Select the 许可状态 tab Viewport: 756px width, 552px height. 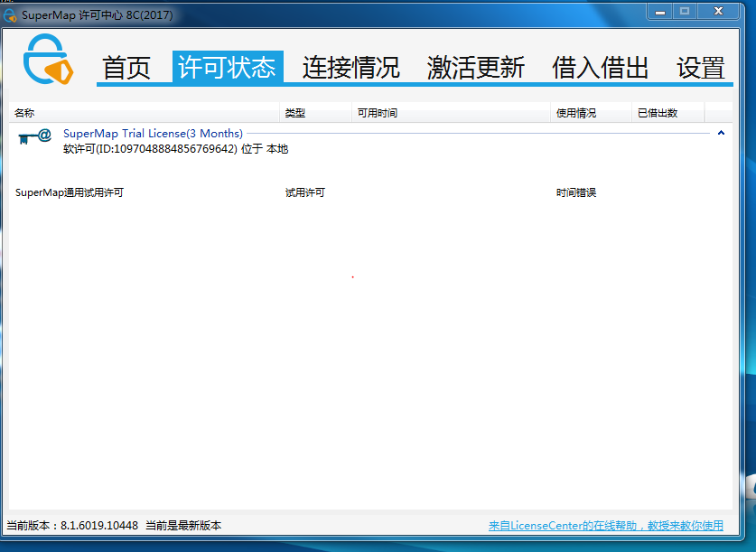coord(228,67)
